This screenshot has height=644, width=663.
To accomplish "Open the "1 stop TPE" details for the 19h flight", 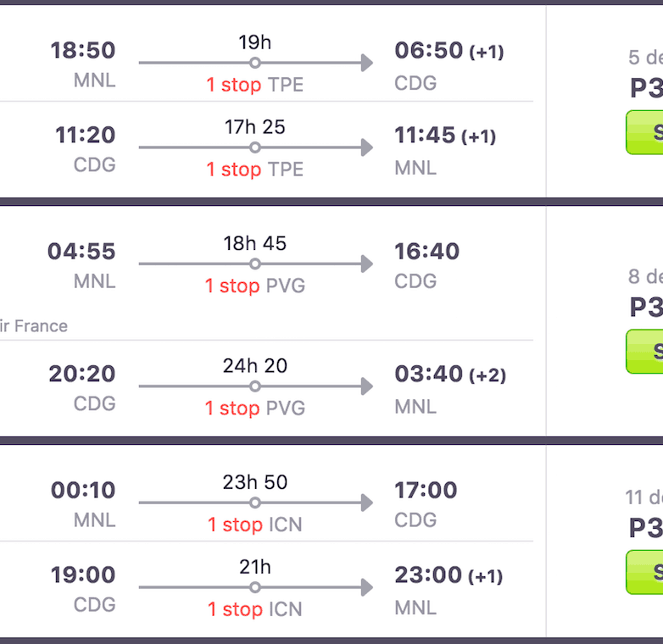I will pos(254,85).
